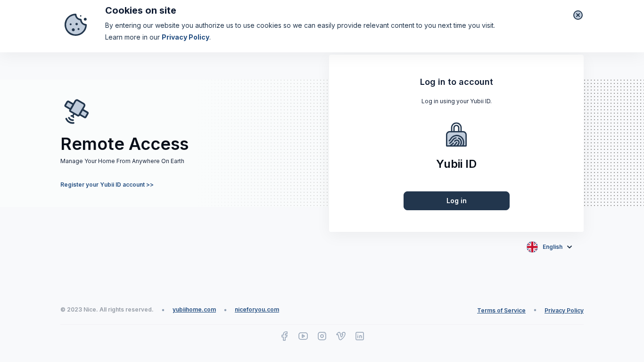Image resolution: width=644 pixels, height=362 pixels.
Task: Open Register your Yubii ID account link
Action: (107, 185)
